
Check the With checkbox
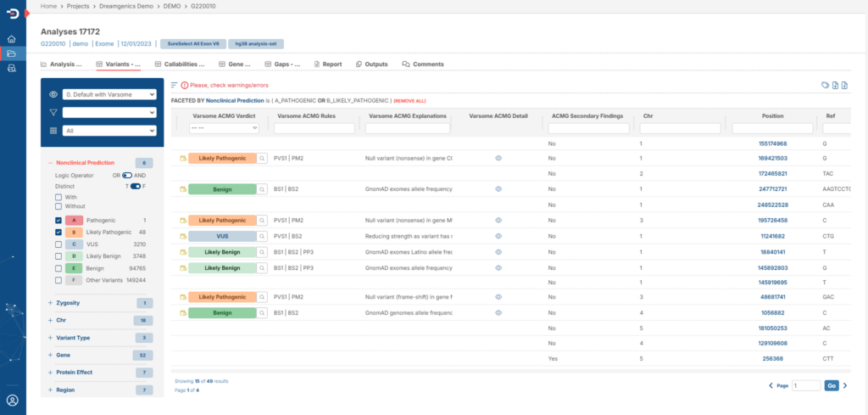[x=58, y=197]
